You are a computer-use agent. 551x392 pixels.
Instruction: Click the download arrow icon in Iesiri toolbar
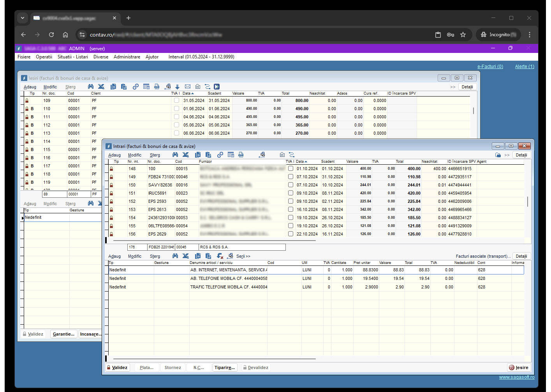[177, 87]
